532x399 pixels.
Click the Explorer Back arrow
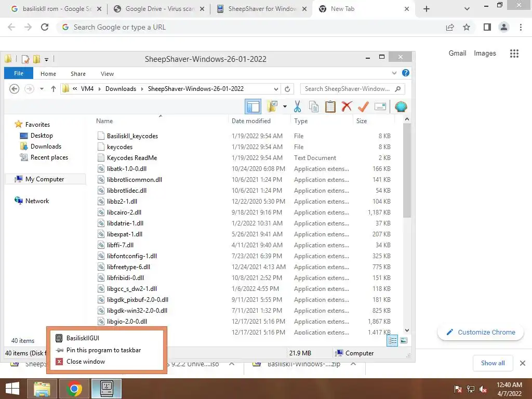click(14, 89)
